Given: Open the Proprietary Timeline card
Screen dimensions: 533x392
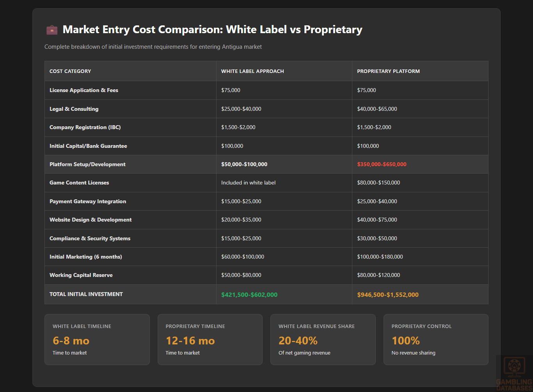Looking at the screenshot, I should click(x=210, y=339).
